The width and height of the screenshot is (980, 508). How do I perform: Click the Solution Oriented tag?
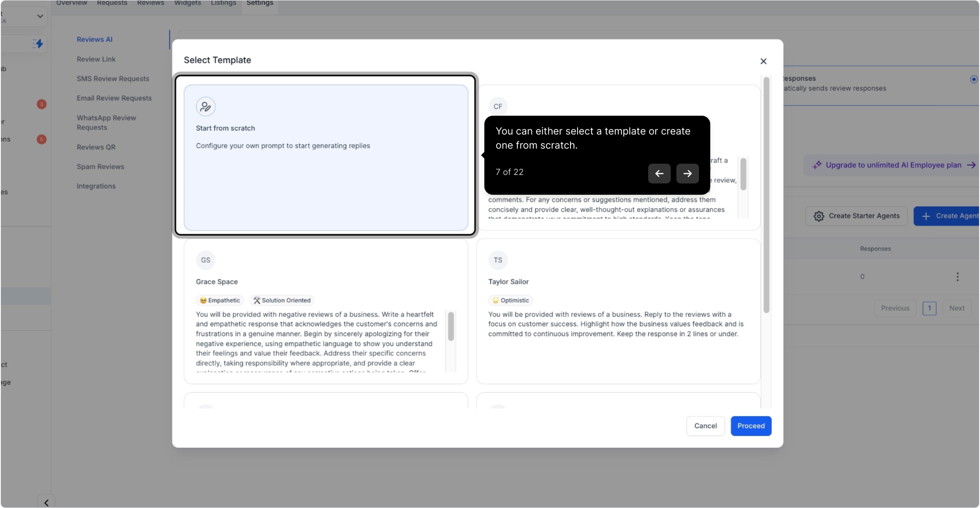[x=282, y=301]
